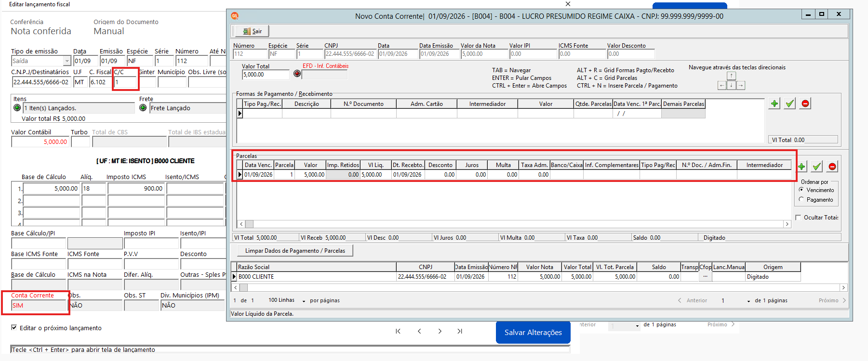The image size is (868, 361).
Task: Click the left directional arrow key icon
Action: click(x=722, y=86)
